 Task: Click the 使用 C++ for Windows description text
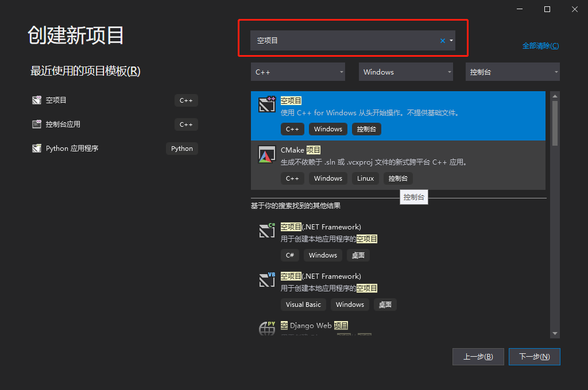pyautogui.click(x=370, y=113)
